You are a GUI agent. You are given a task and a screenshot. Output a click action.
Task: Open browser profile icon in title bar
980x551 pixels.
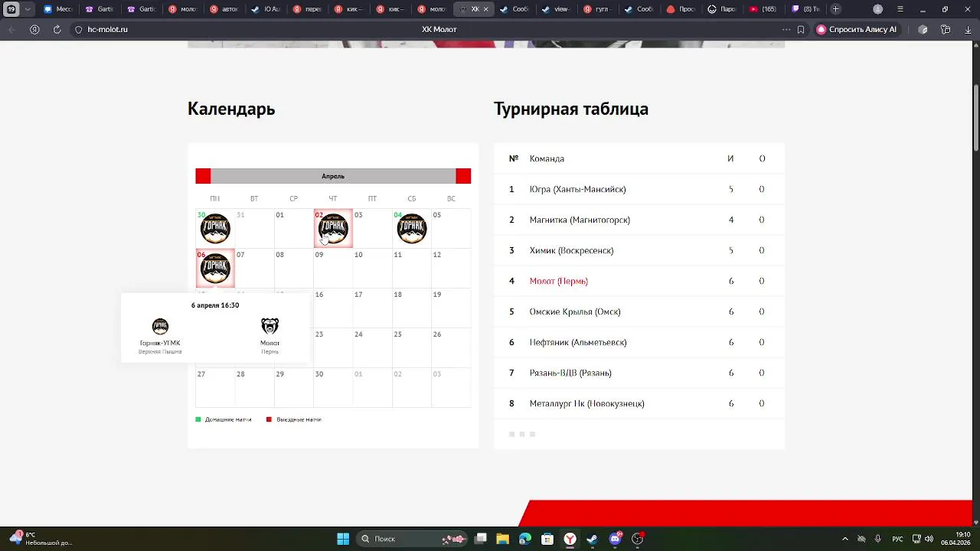pyautogui.click(x=878, y=9)
